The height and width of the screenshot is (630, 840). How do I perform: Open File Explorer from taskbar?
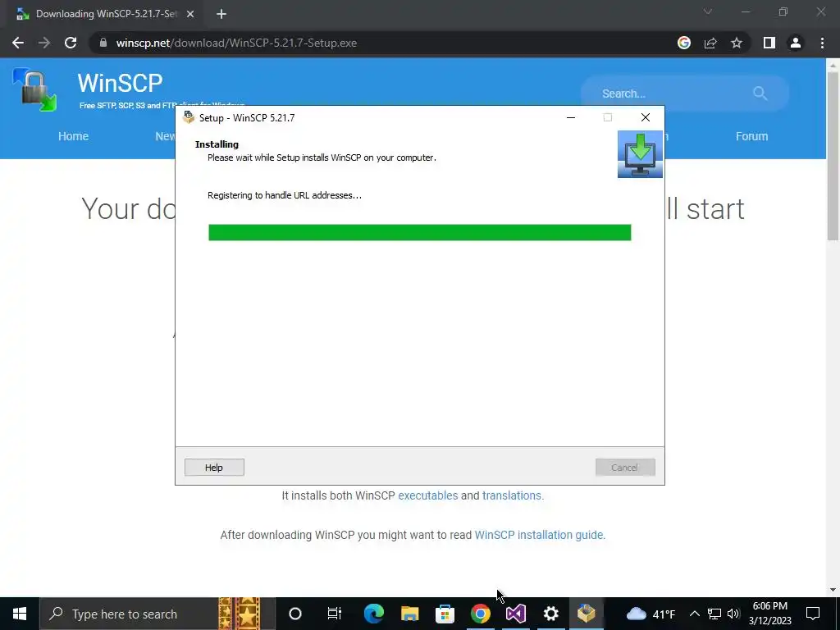point(410,614)
